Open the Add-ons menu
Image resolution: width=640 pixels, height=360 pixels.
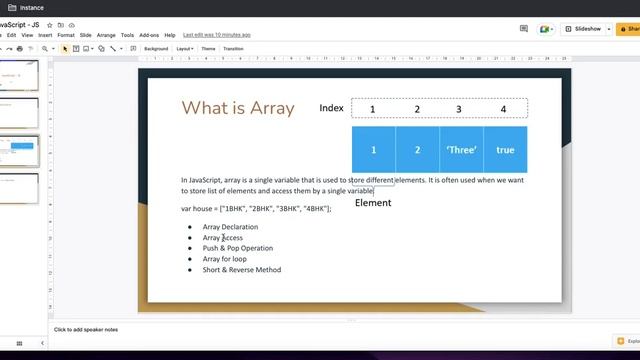pos(149,36)
